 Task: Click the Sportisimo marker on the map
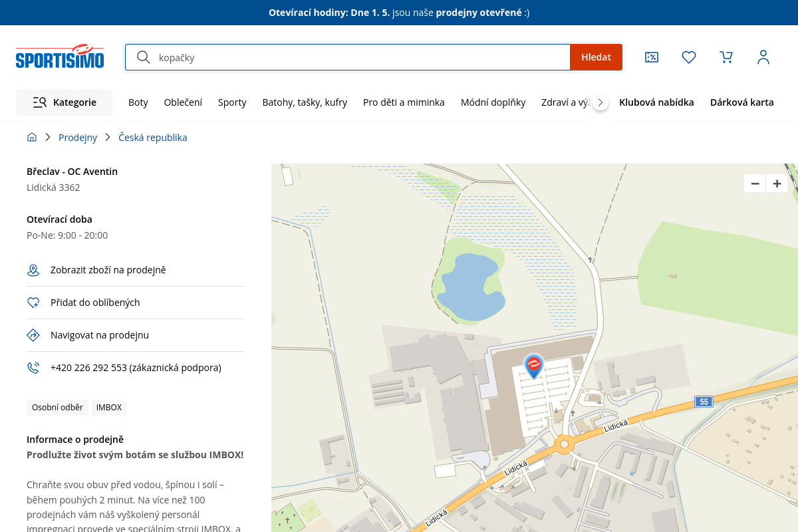[x=534, y=365]
